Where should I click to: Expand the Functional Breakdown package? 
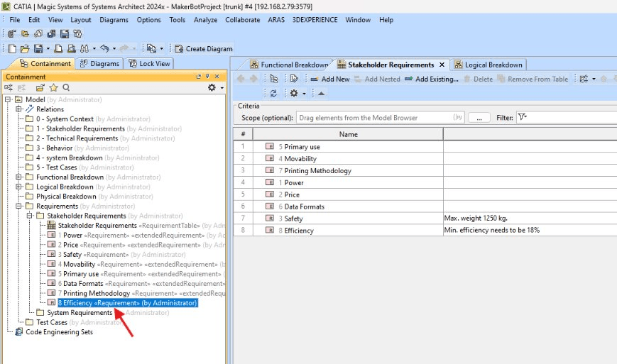[18, 177]
